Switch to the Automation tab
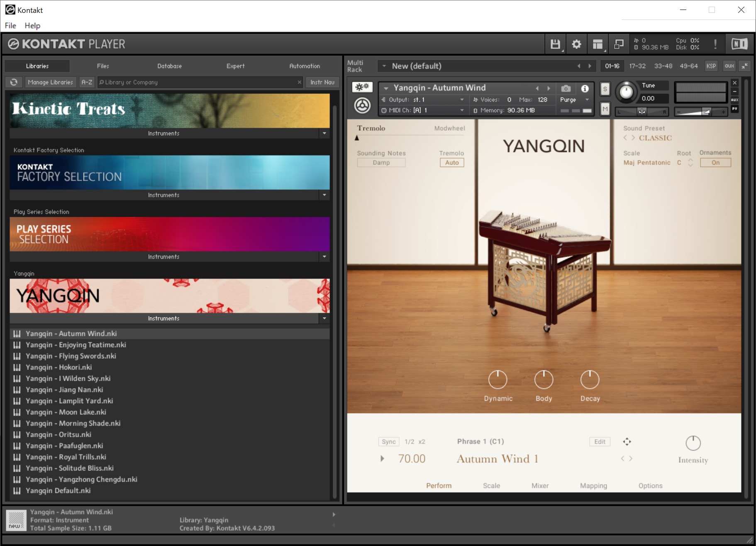The width and height of the screenshot is (756, 546). click(x=305, y=66)
